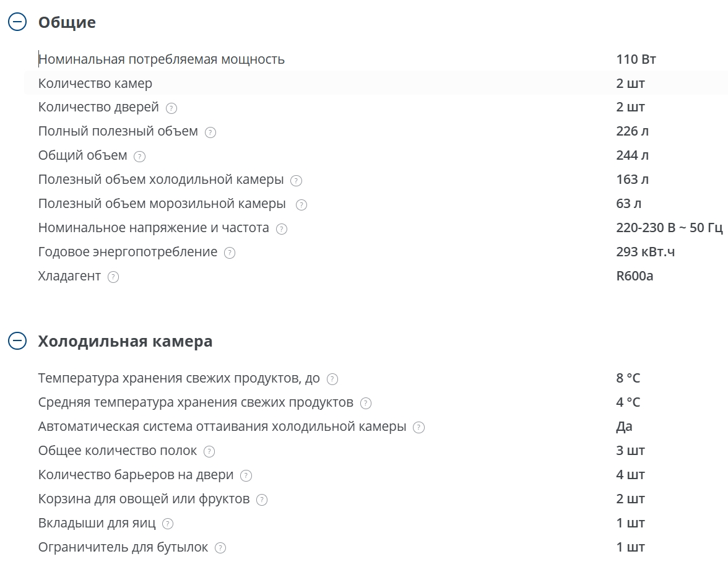Collapse the Холодильная камера section
Screen dimensions: 728x572
[x=17, y=340]
